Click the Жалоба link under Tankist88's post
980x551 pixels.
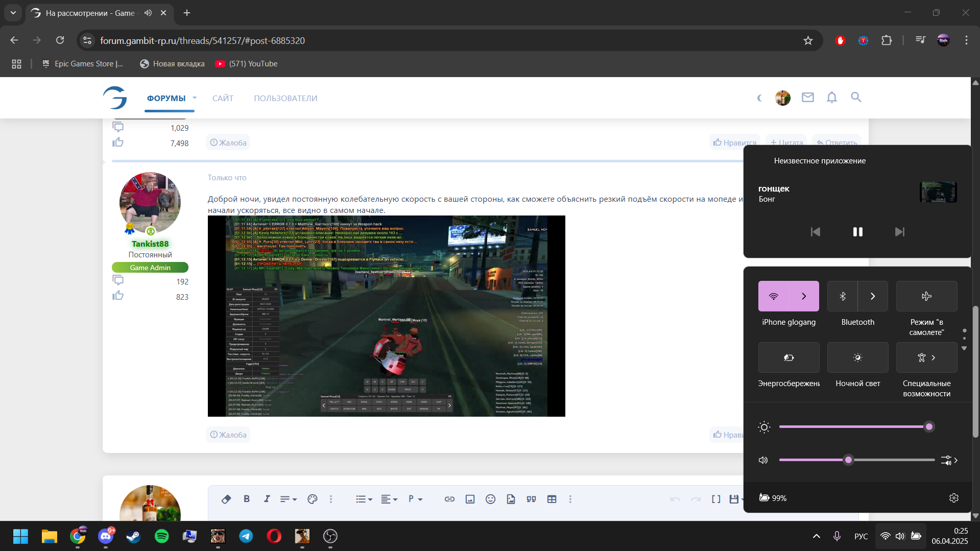[x=228, y=435]
